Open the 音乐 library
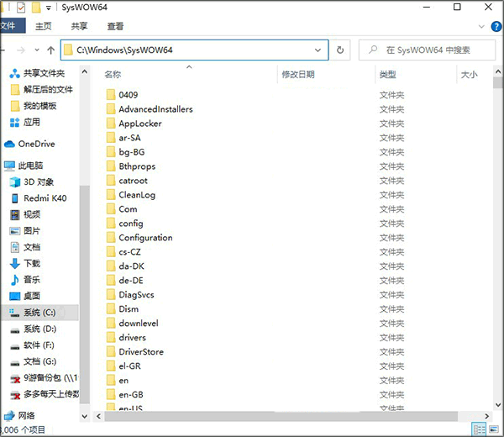This screenshot has width=504, height=437. 25,280
